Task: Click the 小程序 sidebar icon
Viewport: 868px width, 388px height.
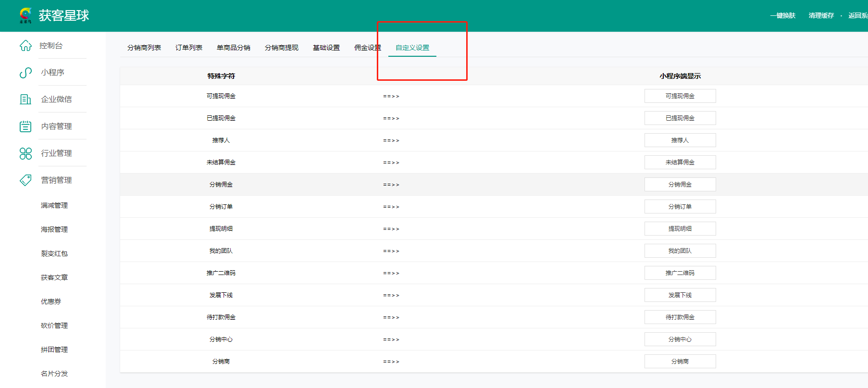Action: pyautogui.click(x=25, y=73)
